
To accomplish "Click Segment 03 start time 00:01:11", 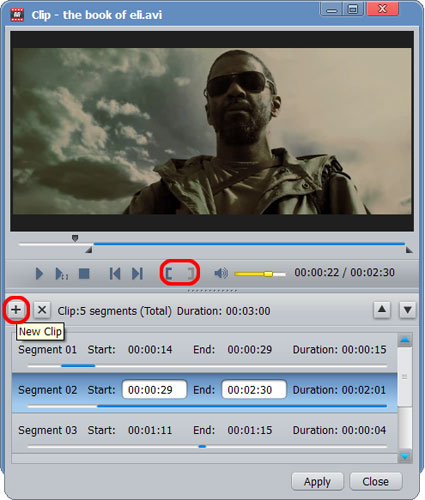I will (150, 430).
